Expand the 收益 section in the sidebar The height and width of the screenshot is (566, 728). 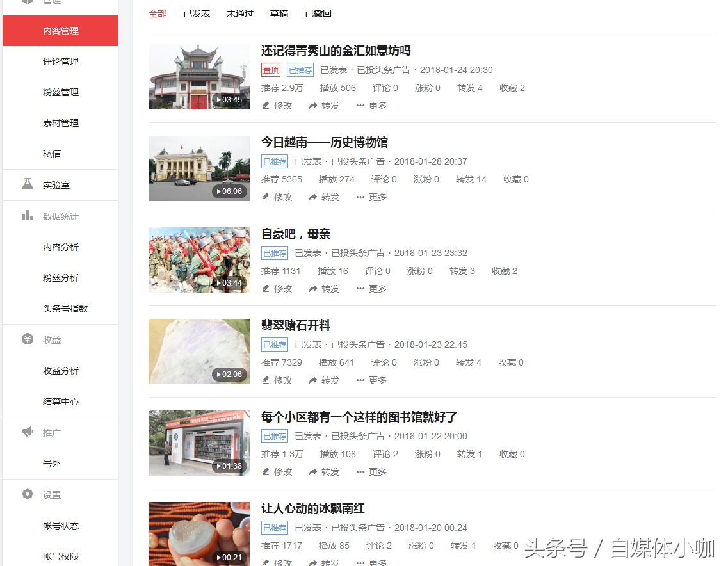51,339
